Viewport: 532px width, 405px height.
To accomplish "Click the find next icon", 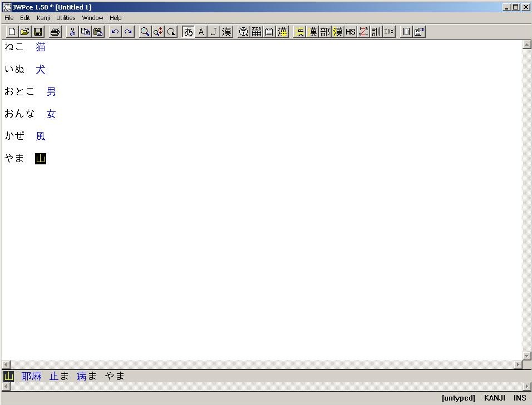I will click(171, 32).
